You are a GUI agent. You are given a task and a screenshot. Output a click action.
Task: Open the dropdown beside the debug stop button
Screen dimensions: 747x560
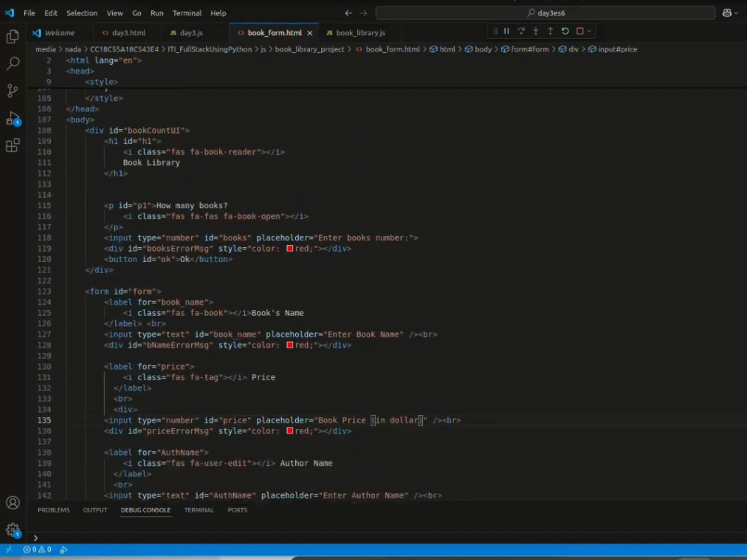pyautogui.click(x=589, y=31)
